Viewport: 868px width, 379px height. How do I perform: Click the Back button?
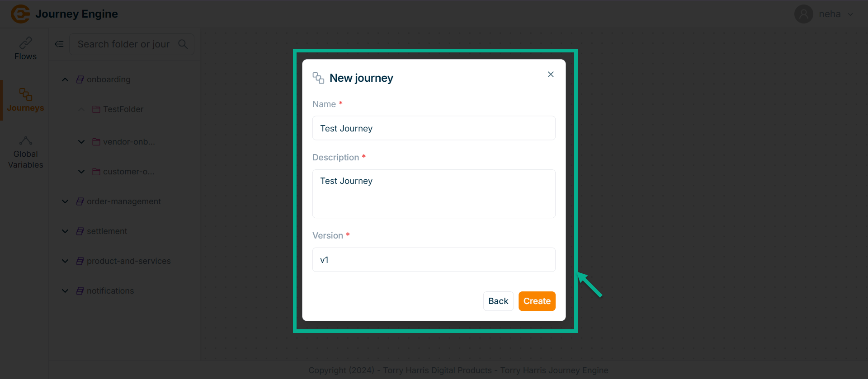coord(498,301)
